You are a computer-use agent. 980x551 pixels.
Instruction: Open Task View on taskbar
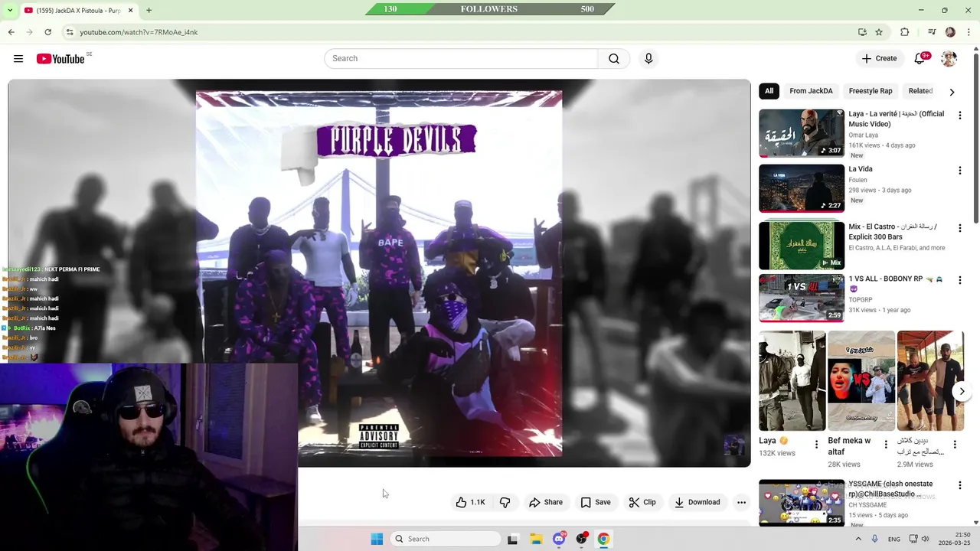(513, 539)
